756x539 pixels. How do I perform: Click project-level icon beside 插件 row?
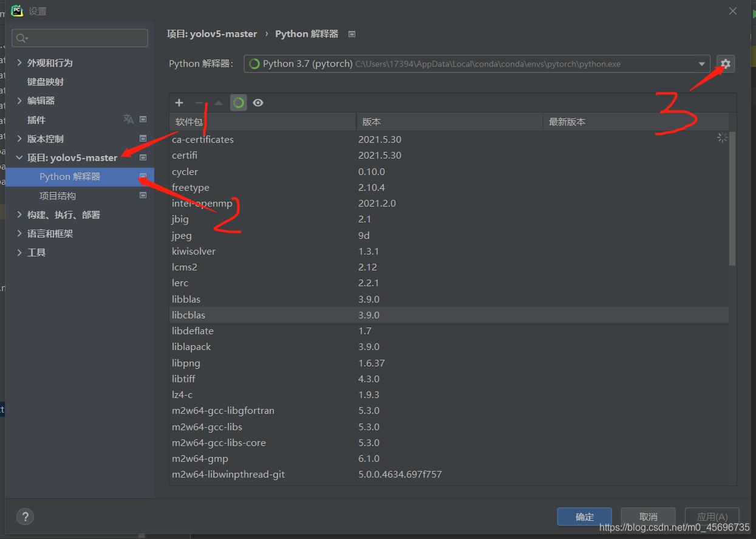143,119
